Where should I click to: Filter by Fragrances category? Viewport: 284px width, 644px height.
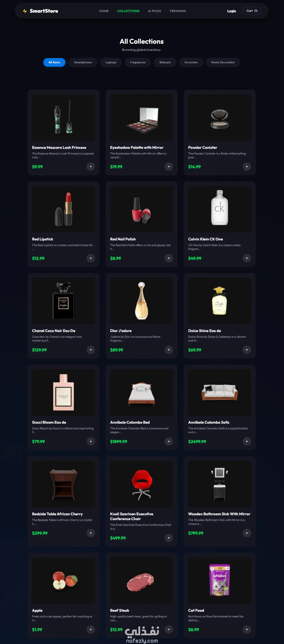(137, 62)
